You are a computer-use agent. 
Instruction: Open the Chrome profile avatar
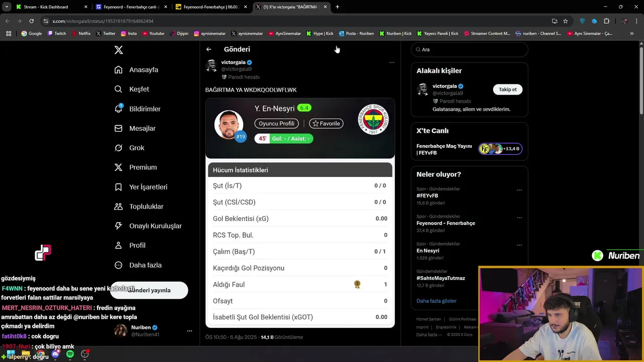click(x=624, y=21)
